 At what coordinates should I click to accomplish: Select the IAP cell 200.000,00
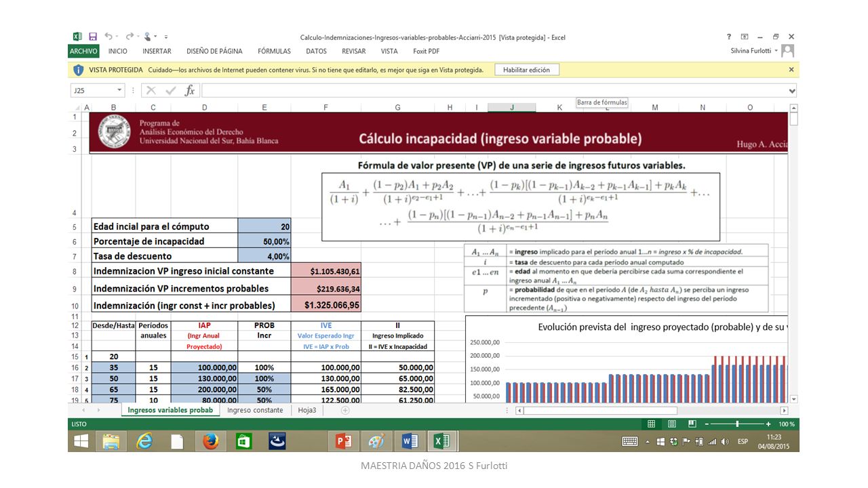click(x=204, y=390)
